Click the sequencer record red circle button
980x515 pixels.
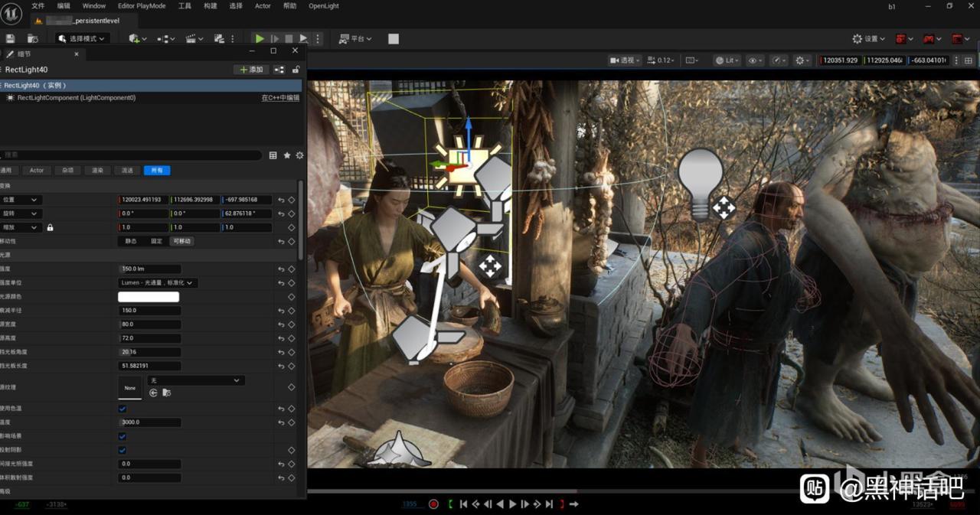(x=433, y=504)
